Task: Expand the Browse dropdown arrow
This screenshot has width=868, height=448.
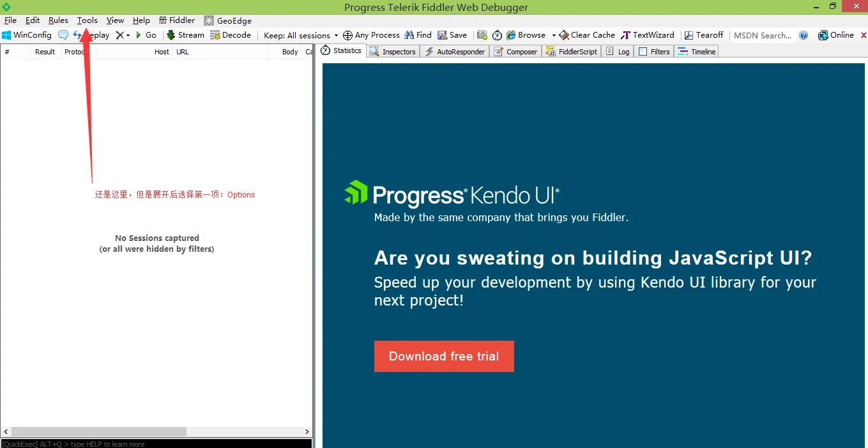Action: pyautogui.click(x=554, y=35)
